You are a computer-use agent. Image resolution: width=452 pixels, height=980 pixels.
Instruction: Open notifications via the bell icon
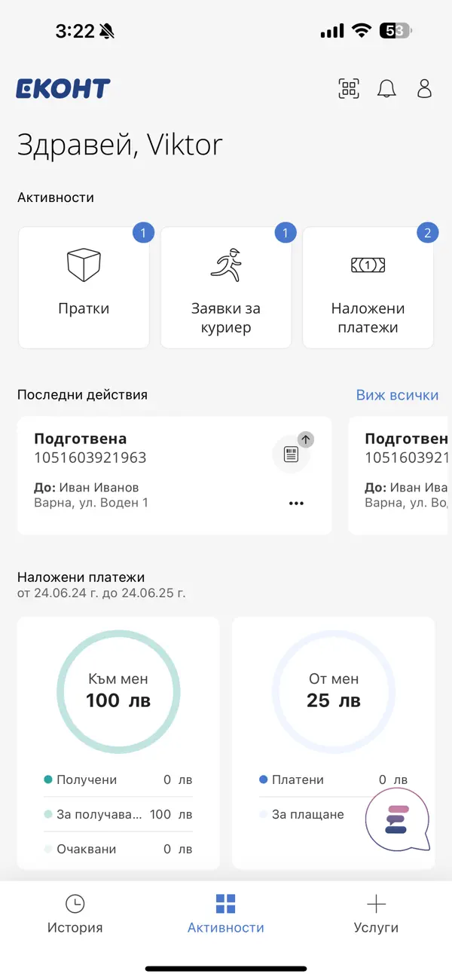pos(386,89)
